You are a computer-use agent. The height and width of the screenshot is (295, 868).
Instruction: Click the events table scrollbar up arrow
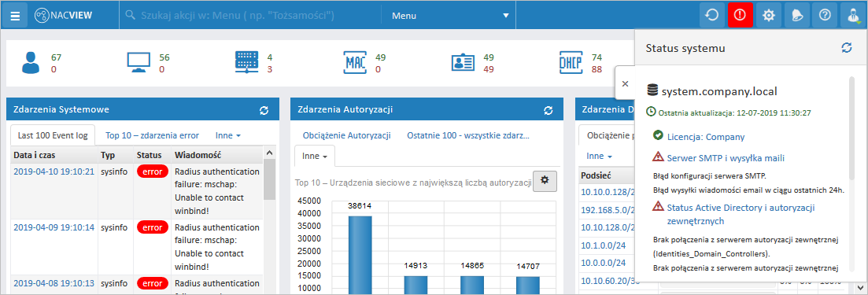pos(269,153)
